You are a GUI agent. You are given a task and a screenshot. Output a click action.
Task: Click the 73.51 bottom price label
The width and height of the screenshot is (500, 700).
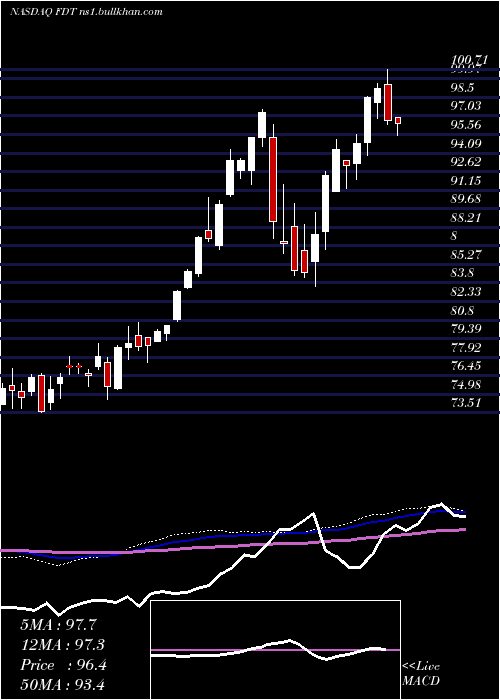point(466,403)
